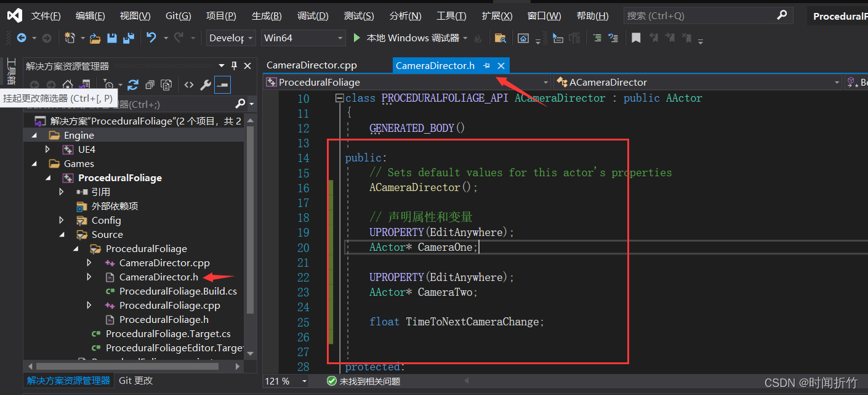The image size is (868, 395).
Task: Open the 121 % zoom dropdown
Action: [x=304, y=381]
